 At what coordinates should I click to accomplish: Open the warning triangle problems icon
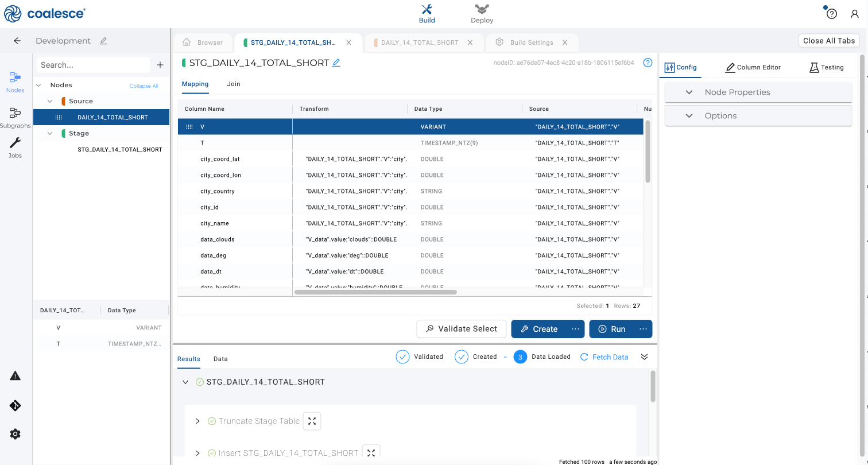tap(15, 376)
